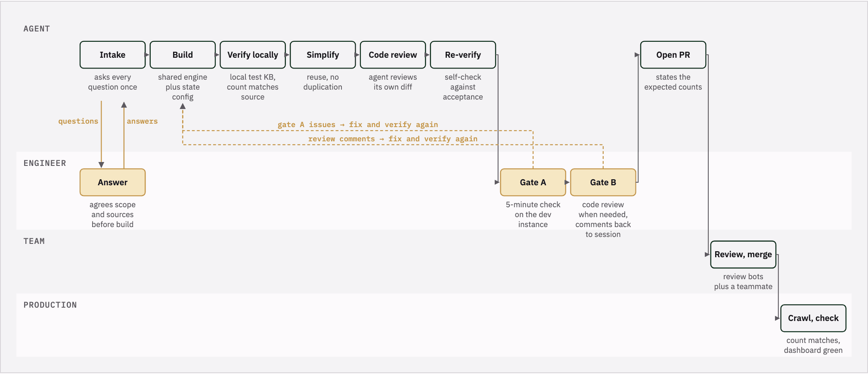Click caption 'self-check against acceptance'

click(463, 87)
